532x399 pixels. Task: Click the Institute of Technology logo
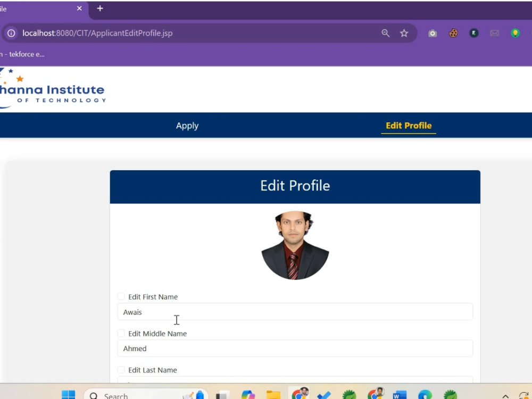[x=53, y=88]
